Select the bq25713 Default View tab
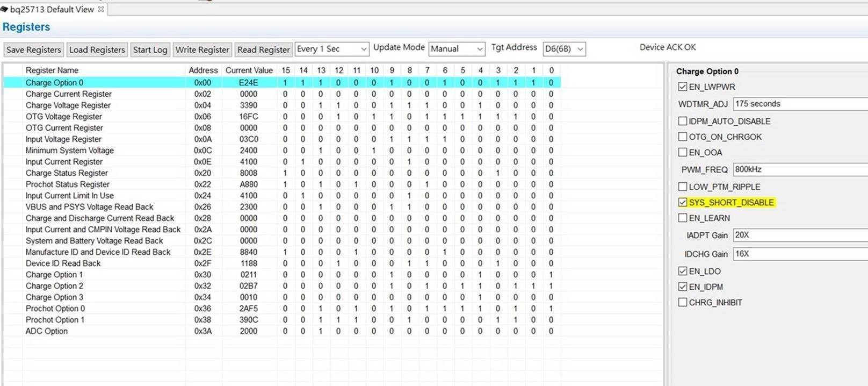This screenshot has height=386, width=868. [52, 9]
